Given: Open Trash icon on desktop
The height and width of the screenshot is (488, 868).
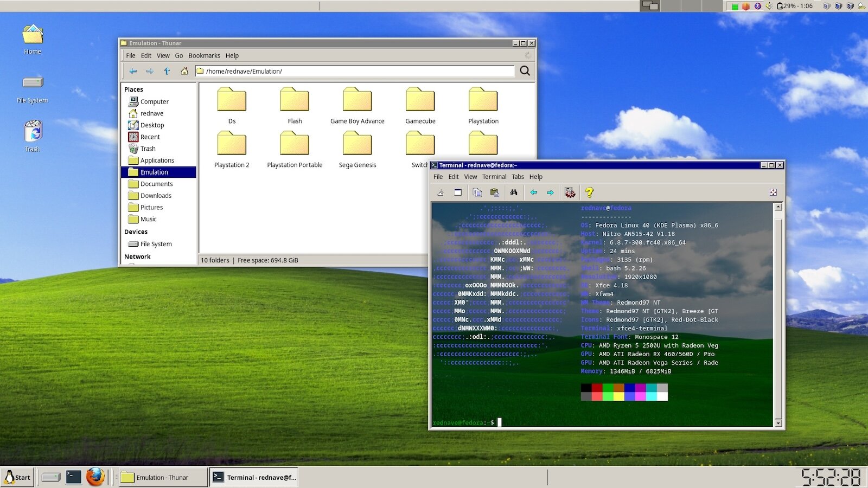Looking at the screenshot, I should [x=33, y=137].
